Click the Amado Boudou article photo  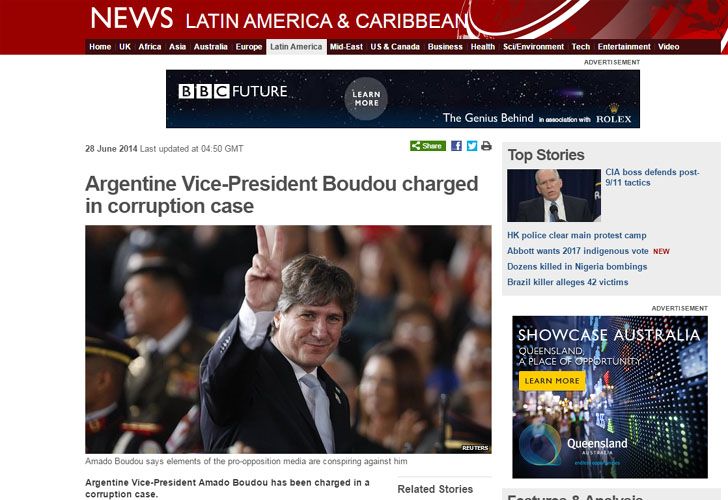[x=288, y=339]
